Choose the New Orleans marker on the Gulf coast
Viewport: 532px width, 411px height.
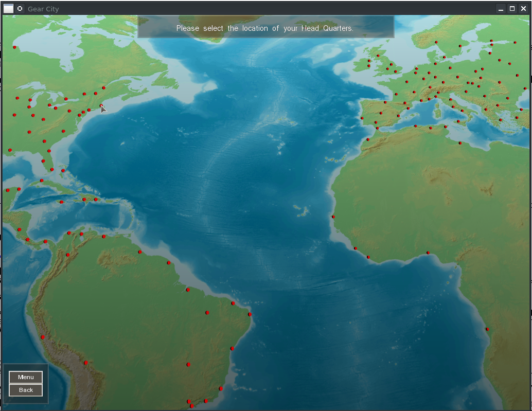[10, 150]
